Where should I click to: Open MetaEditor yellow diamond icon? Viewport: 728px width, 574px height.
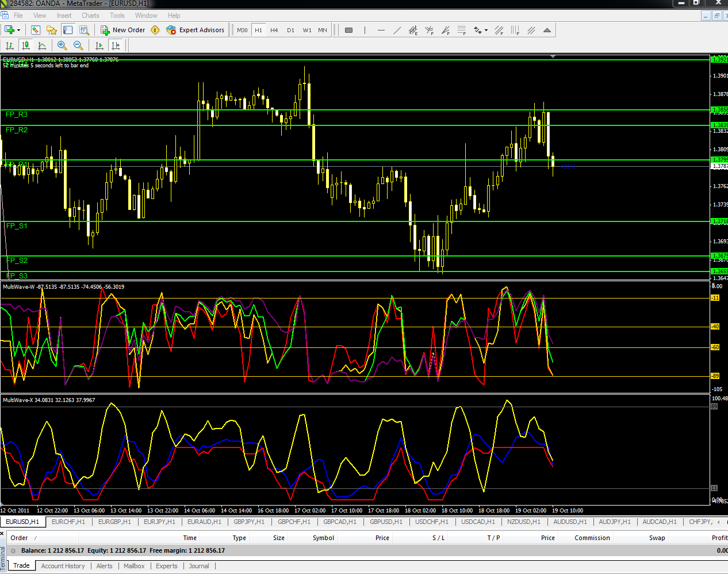click(155, 30)
